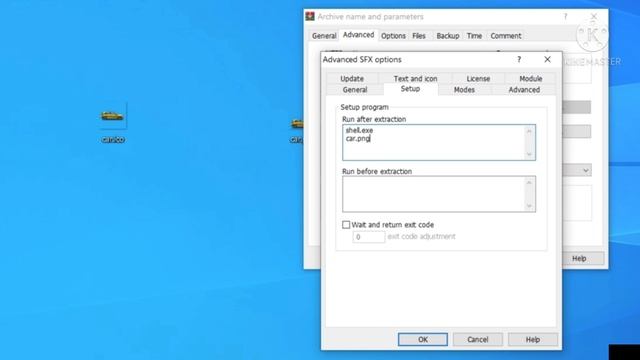Switch to Files tab in archive window
Screen dimensions: 640x360
(419, 36)
